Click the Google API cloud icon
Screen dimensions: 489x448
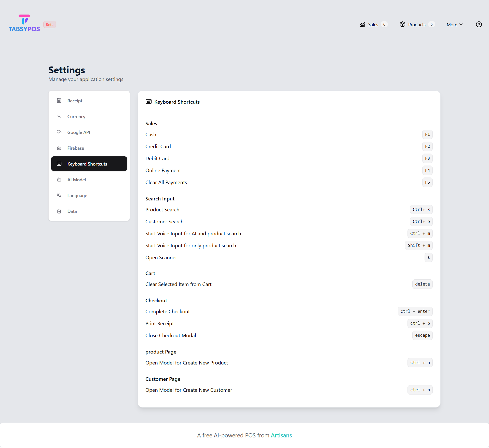tap(59, 132)
